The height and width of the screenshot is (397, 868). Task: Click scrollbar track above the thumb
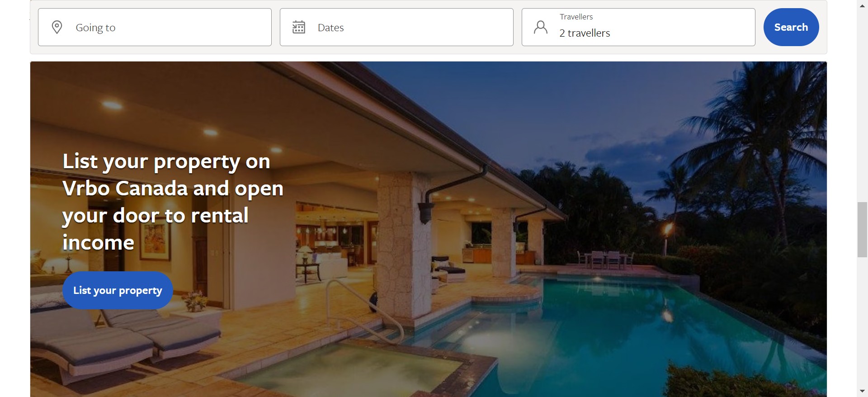point(862,106)
